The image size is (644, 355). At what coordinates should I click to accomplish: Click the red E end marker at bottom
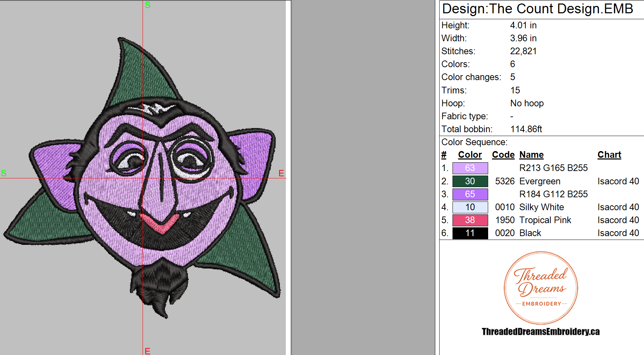(147, 351)
